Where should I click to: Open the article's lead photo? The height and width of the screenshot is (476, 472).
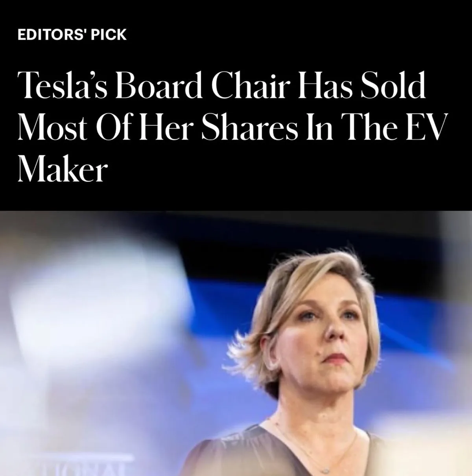[236, 344]
